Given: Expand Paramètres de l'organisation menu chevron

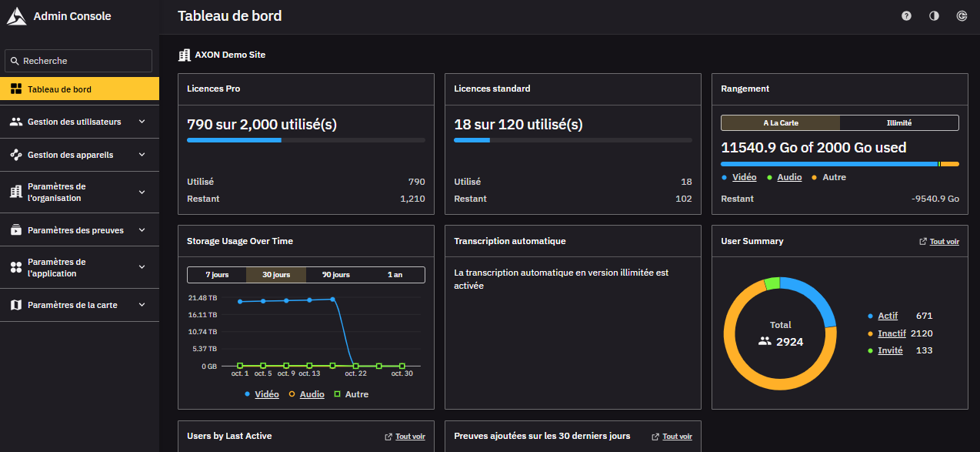Looking at the screenshot, I should click(x=142, y=193).
